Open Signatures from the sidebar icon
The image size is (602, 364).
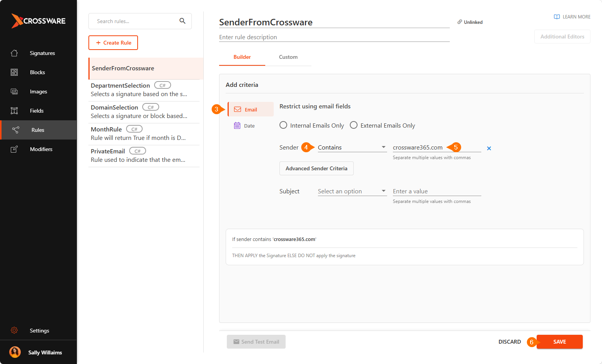pos(14,53)
